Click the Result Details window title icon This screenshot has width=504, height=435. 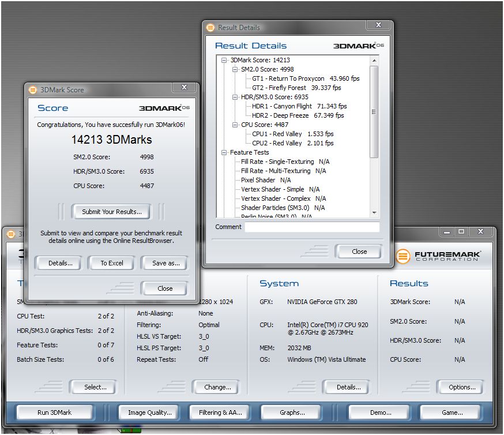click(x=210, y=28)
